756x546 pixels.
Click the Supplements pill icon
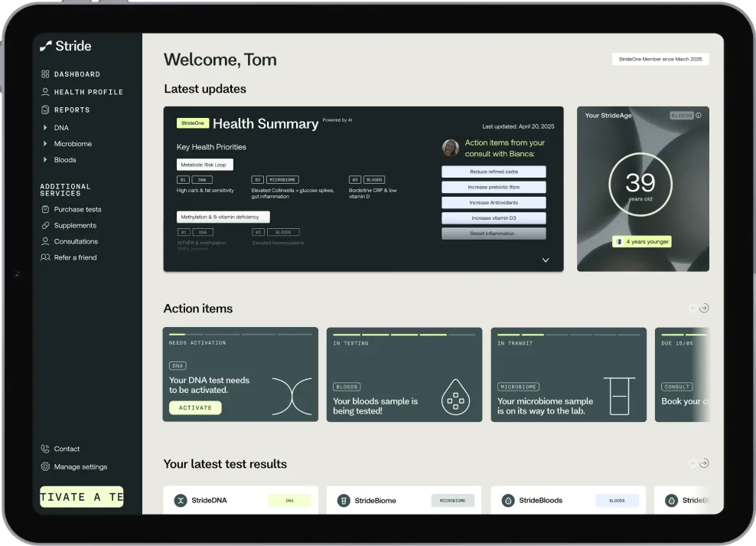[45, 225]
